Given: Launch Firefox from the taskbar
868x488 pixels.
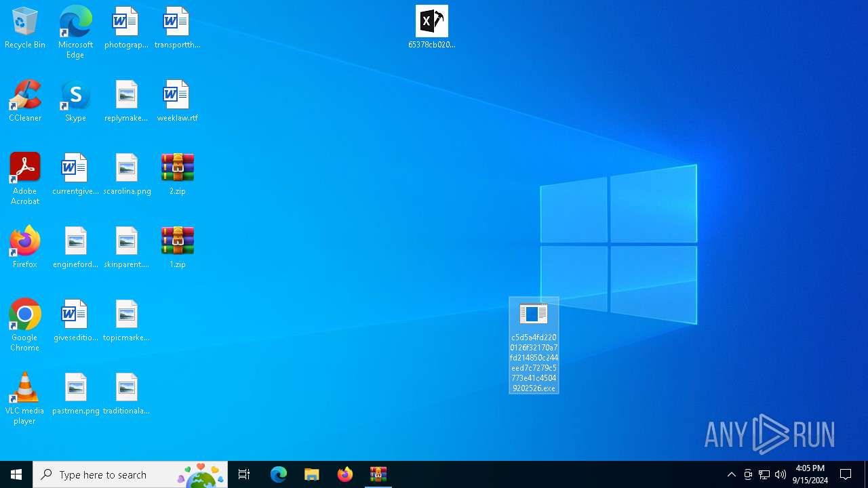Looking at the screenshot, I should pos(345,474).
